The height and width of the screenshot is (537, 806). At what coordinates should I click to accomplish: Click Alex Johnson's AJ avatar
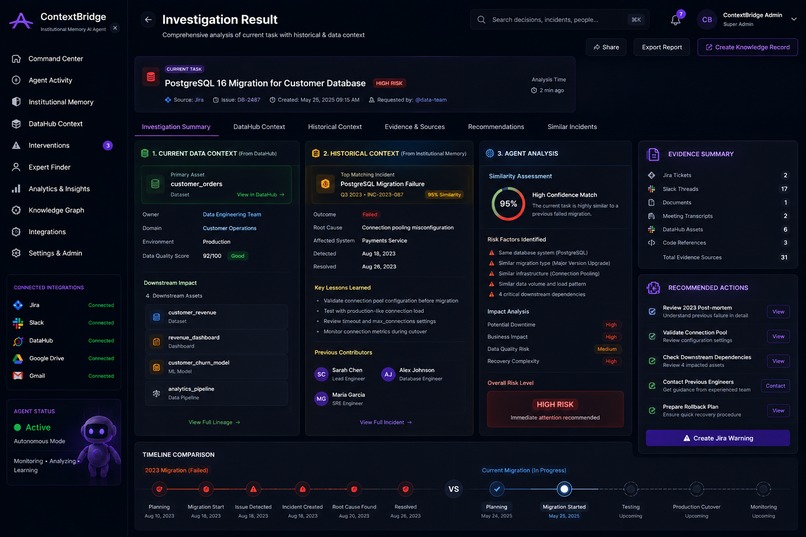pyautogui.click(x=388, y=374)
